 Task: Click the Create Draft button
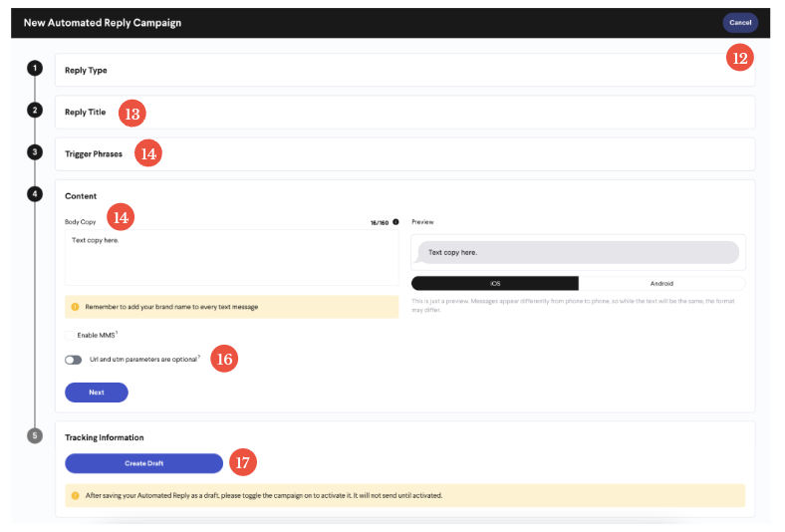pos(143,463)
